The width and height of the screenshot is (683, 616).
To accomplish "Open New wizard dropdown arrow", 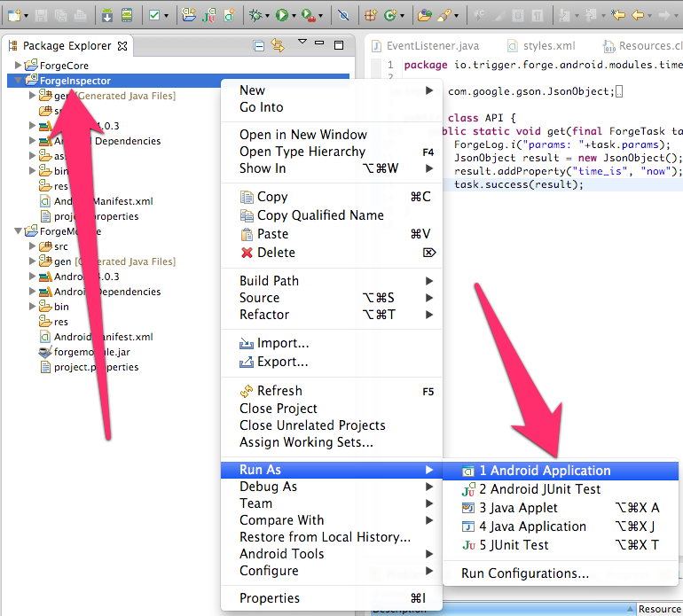I will click(26, 16).
